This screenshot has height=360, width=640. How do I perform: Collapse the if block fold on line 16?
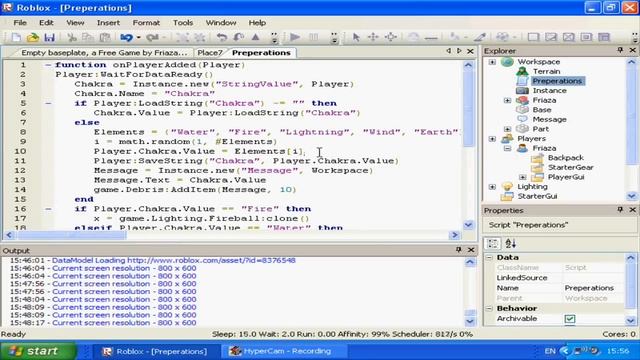coord(48,209)
